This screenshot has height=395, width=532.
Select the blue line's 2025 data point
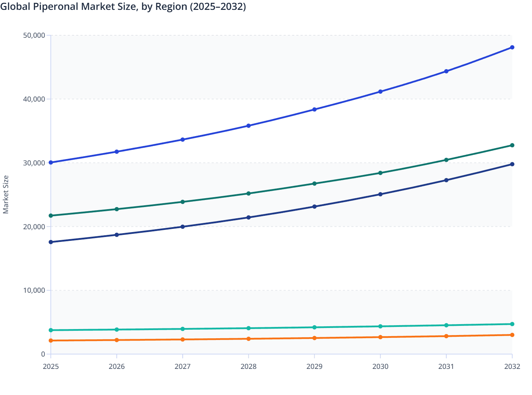pos(50,162)
